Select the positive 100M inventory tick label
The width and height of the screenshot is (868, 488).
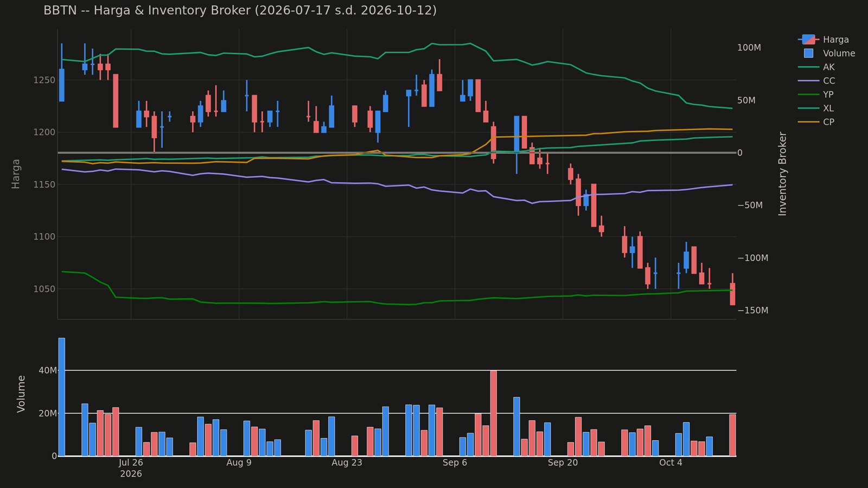(x=749, y=48)
